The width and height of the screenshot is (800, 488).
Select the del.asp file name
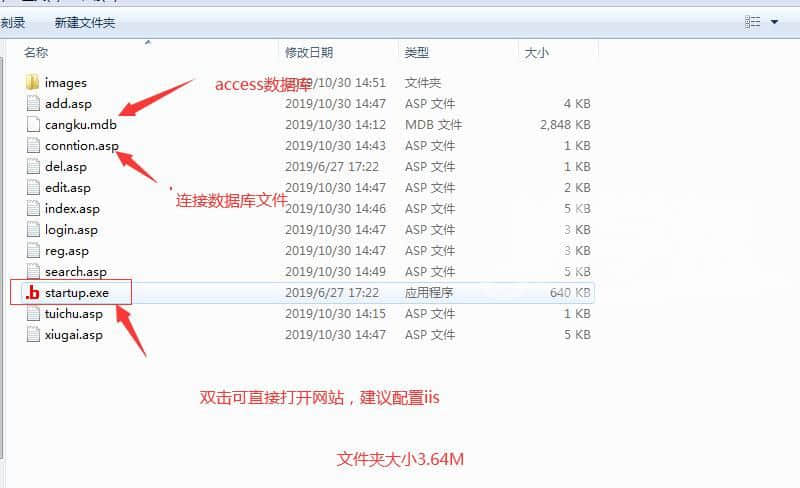click(x=67, y=167)
